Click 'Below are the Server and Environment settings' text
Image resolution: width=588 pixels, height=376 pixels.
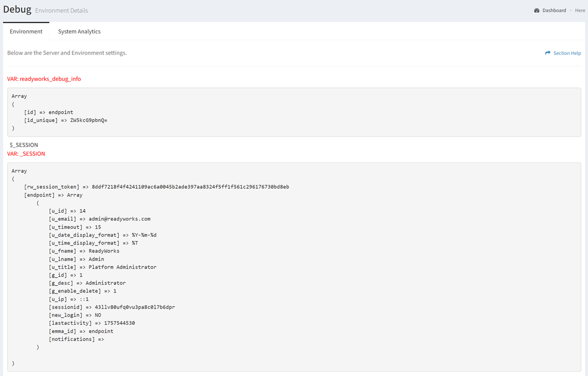[67, 53]
